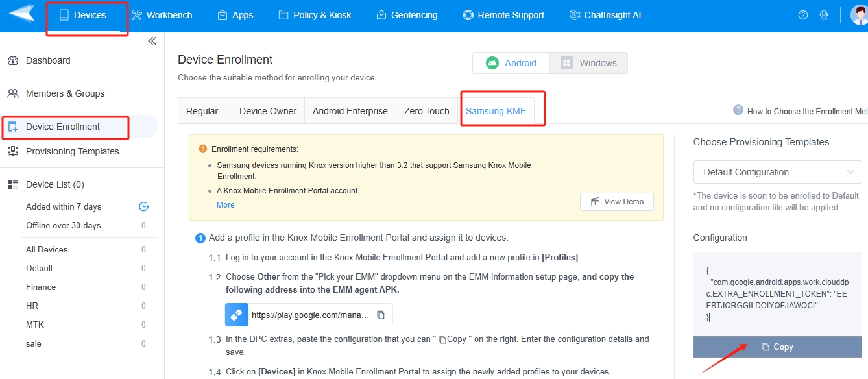
Task: Open Default Configuration template dropdown
Action: [x=777, y=172]
